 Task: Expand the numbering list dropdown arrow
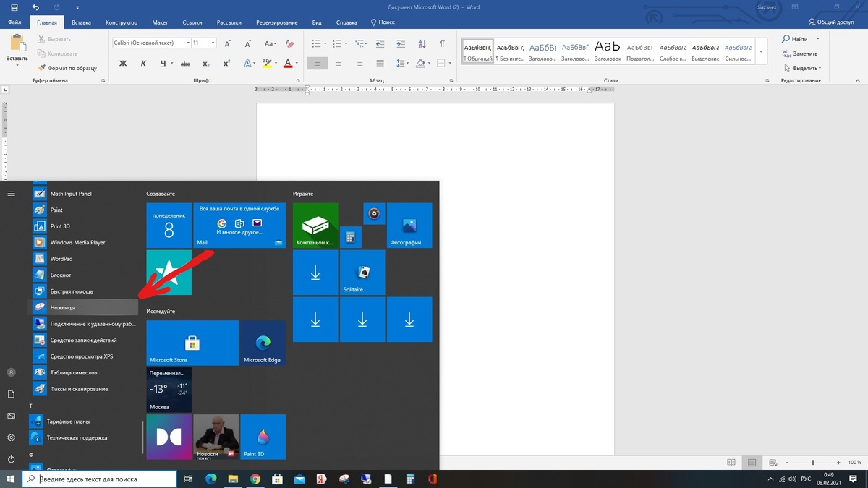[346, 43]
